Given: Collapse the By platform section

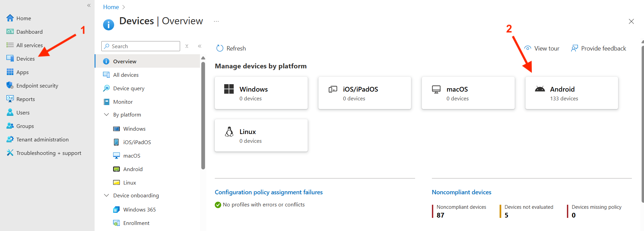Looking at the screenshot, I should click(106, 114).
